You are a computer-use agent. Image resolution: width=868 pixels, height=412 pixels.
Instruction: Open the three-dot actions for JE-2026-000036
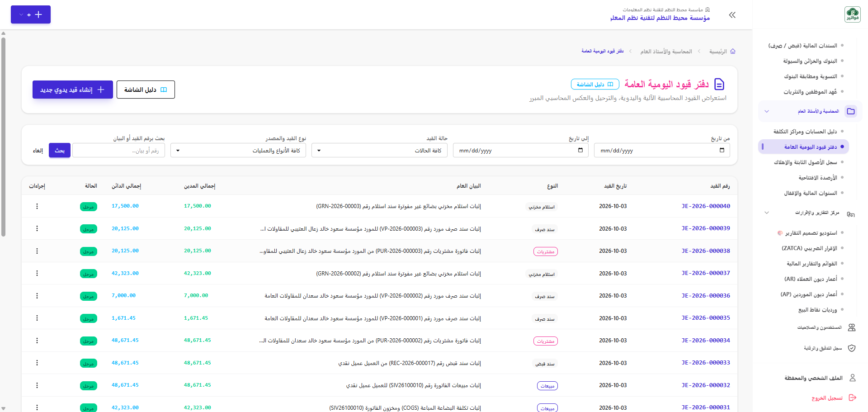[37, 296]
